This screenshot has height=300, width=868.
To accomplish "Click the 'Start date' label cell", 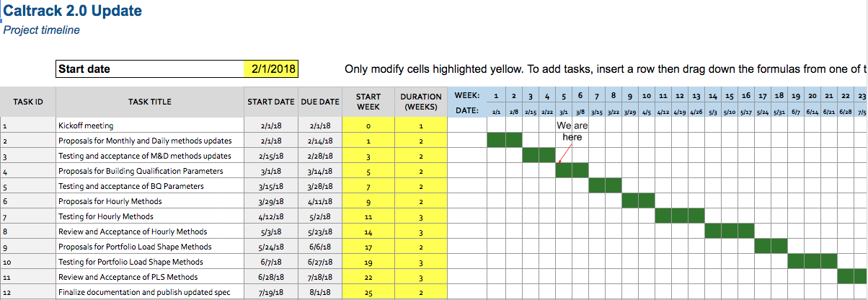I will (x=150, y=69).
